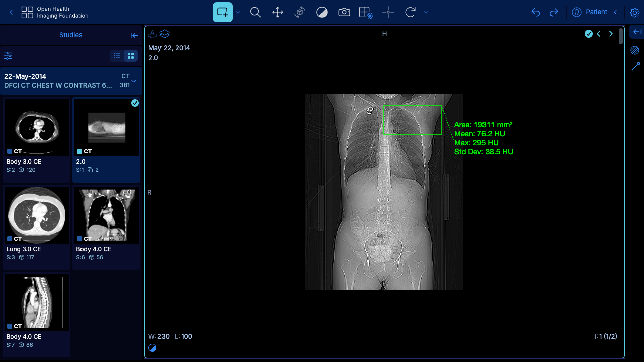Expand the rectangle ROI tool dropdown arrow
Viewport: 644px width, 362px height.
[238, 12]
